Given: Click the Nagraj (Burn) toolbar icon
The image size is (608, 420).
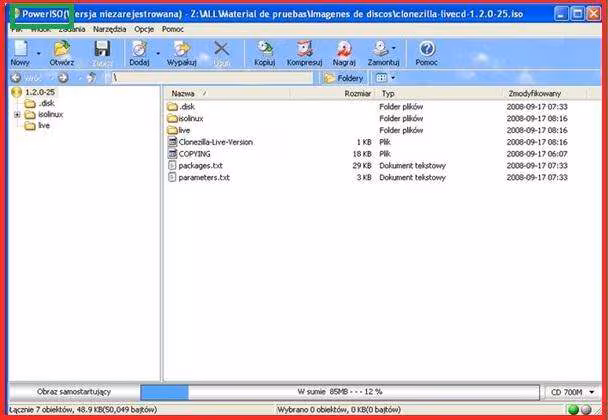Looking at the screenshot, I should (x=344, y=49).
